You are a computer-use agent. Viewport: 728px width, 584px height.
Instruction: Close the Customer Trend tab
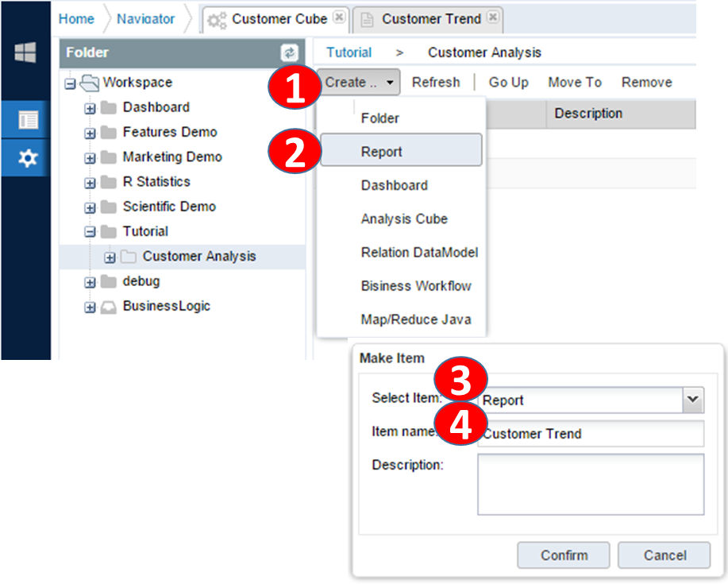[x=492, y=17]
